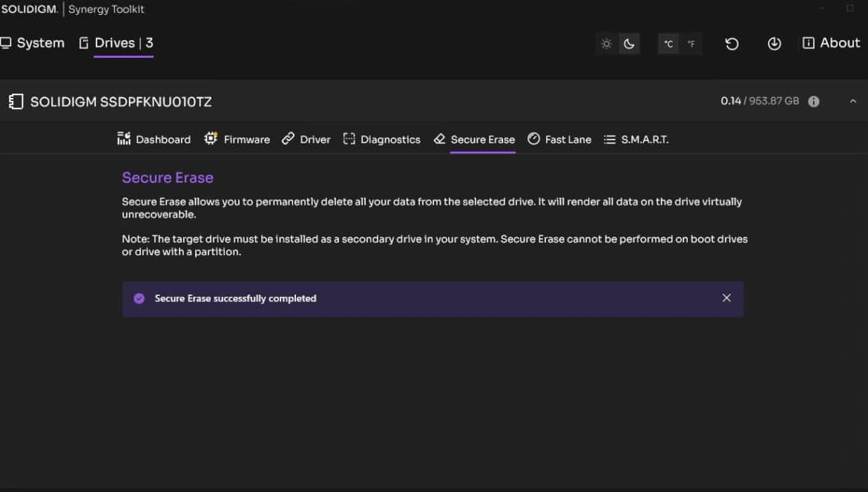The height and width of the screenshot is (492, 868).
Task: Open the drive Dashboard tab
Action: pyautogui.click(x=154, y=140)
